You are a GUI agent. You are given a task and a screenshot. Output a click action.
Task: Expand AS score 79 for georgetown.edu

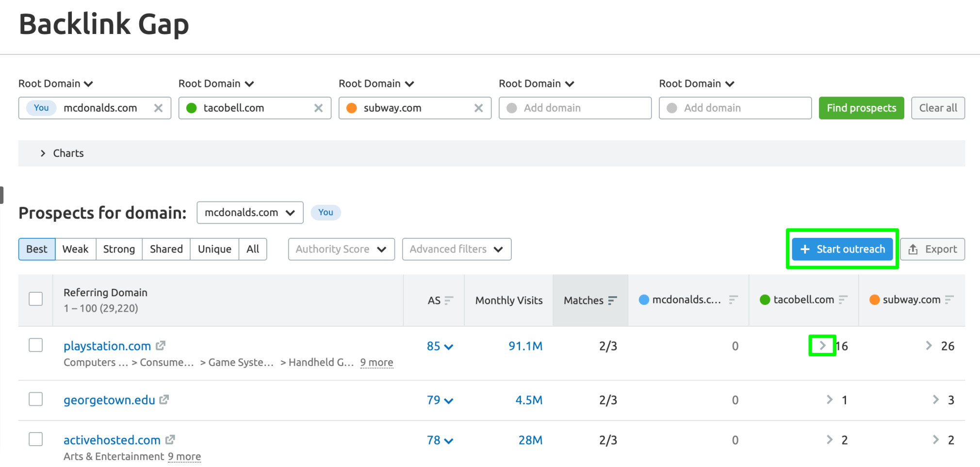pyautogui.click(x=440, y=400)
